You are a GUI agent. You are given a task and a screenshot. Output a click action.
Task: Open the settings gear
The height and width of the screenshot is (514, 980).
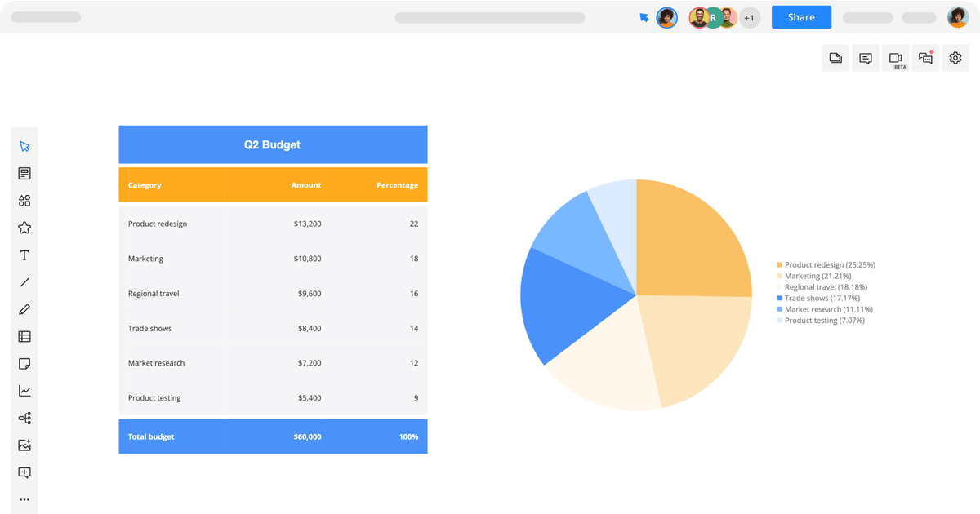tap(955, 58)
